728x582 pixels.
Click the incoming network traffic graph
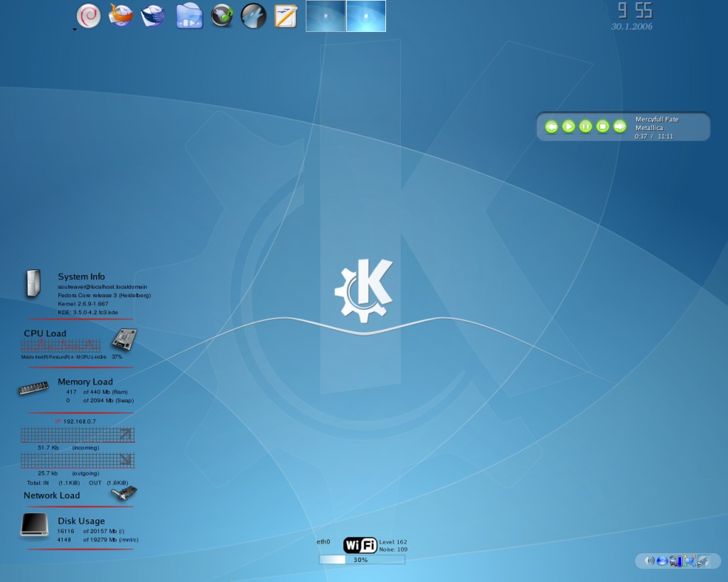(x=77, y=435)
